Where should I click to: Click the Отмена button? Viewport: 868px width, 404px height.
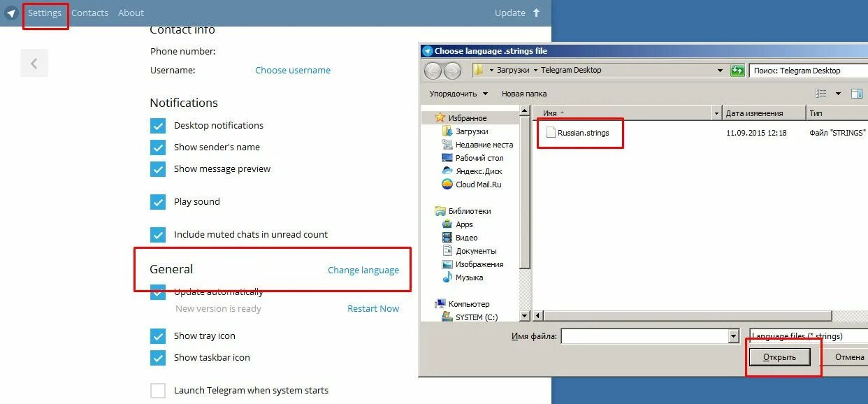point(846,357)
